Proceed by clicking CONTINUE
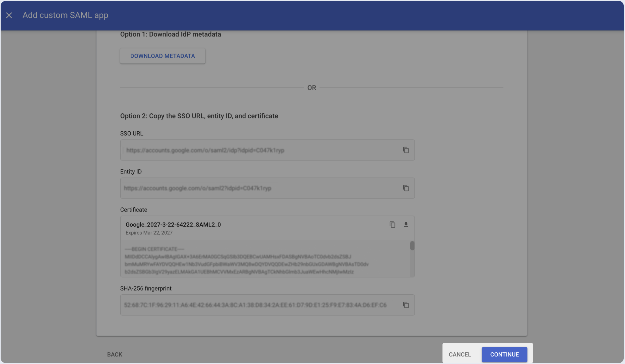The image size is (625, 364). point(504,355)
